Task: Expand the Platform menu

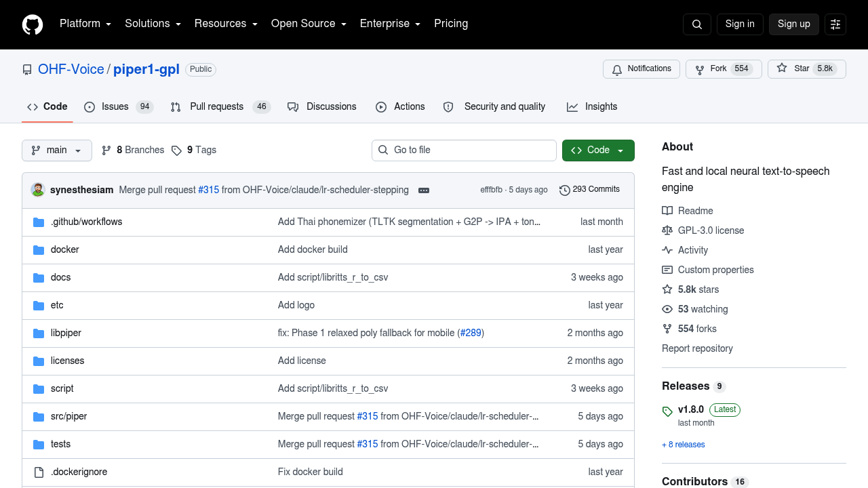Action: (x=85, y=24)
